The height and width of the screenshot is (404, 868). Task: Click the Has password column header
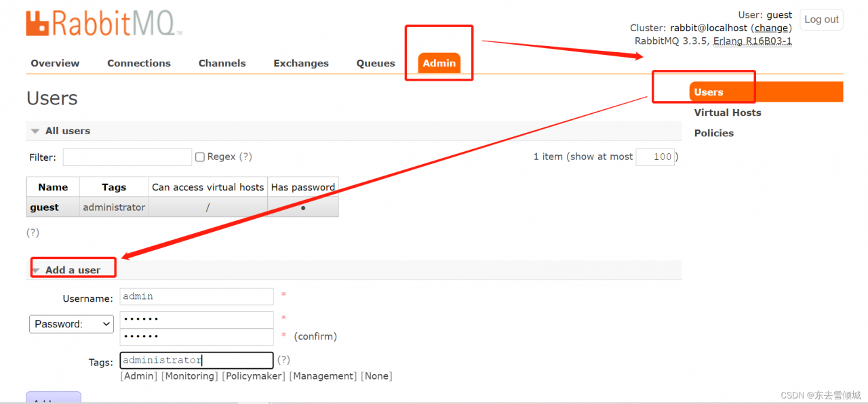point(303,187)
